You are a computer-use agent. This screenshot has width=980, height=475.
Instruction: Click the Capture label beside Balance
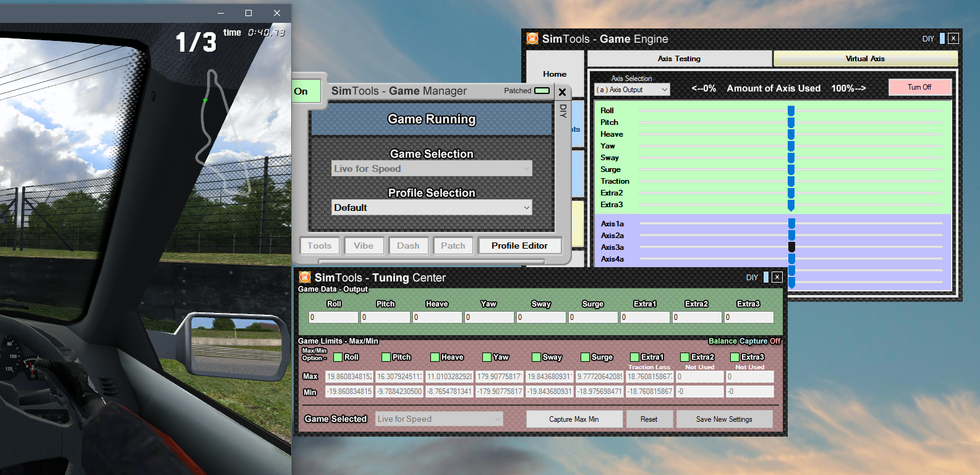point(753,341)
